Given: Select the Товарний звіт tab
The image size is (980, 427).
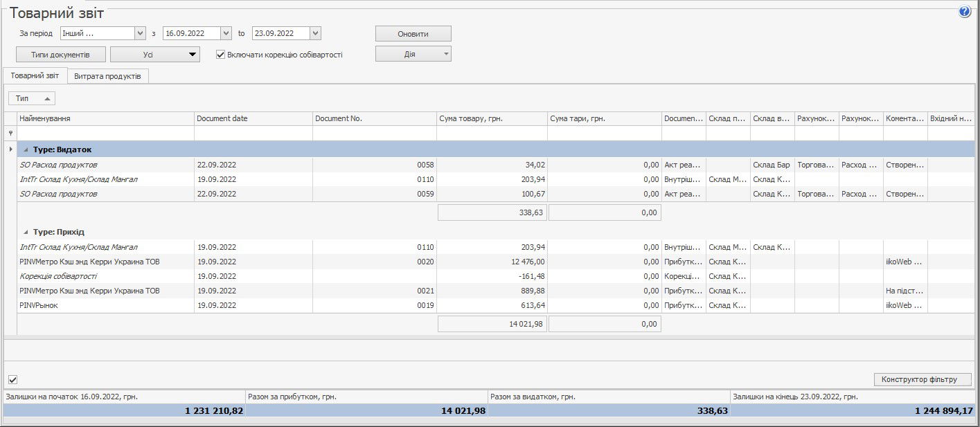Looking at the screenshot, I should click(x=35, y=76).
